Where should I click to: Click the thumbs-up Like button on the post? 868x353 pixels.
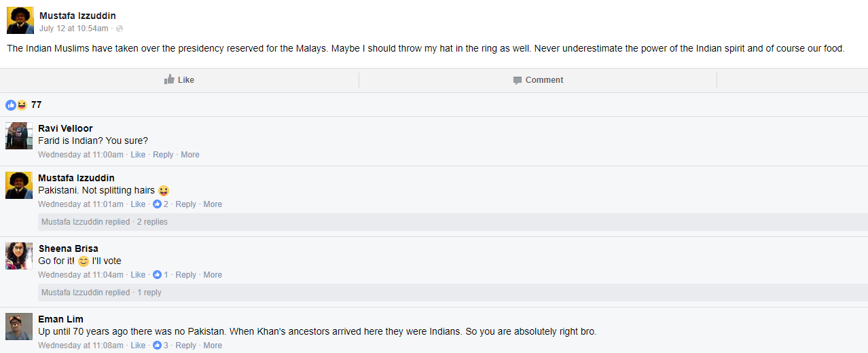click(179, 80)
